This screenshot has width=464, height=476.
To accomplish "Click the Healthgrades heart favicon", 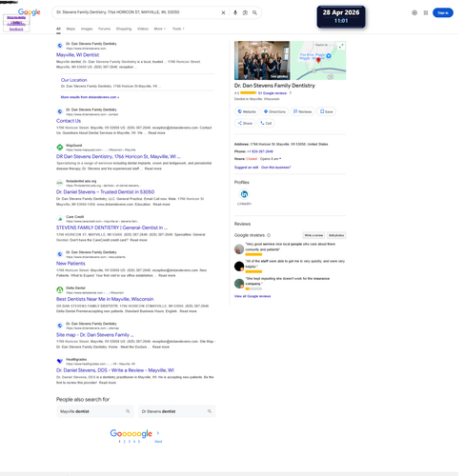I will pos(60,361).
